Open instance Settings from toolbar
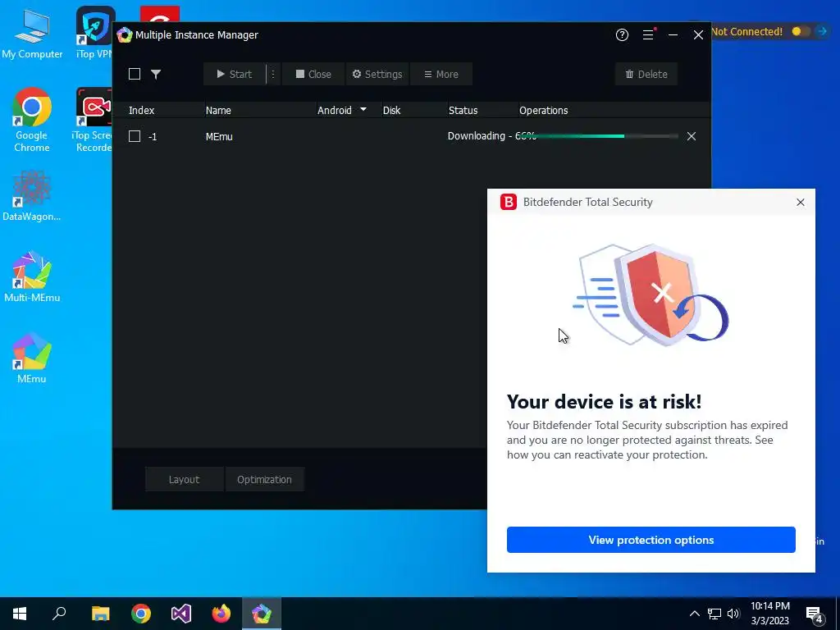This screenshot has width=840, height=630. 377,74
